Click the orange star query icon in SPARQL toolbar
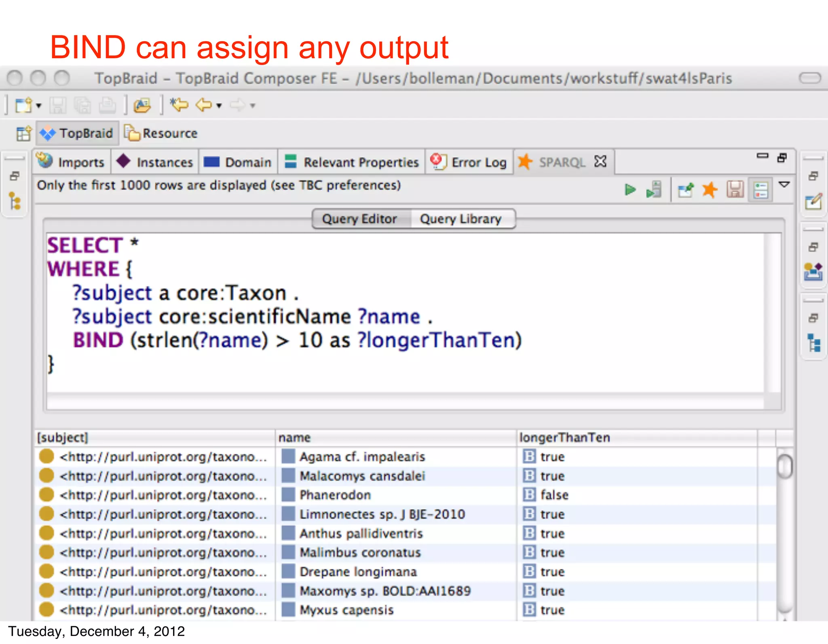Image resolution: width=828 pixels, height=644 pixels. [710, 190]
